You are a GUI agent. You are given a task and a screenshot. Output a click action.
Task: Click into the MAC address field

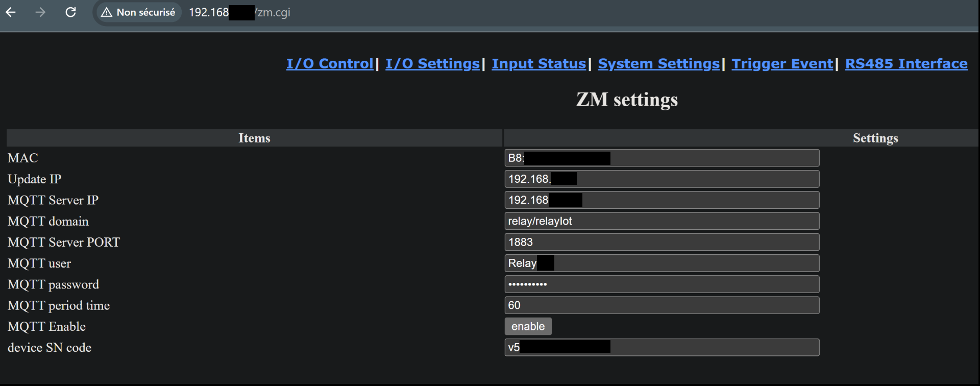[x=662, y=158]
